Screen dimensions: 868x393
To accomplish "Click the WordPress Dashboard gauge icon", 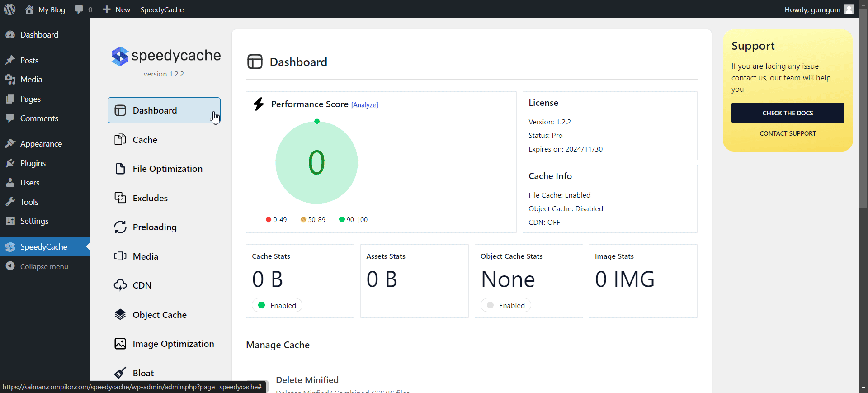I will (x=10, y=35).
